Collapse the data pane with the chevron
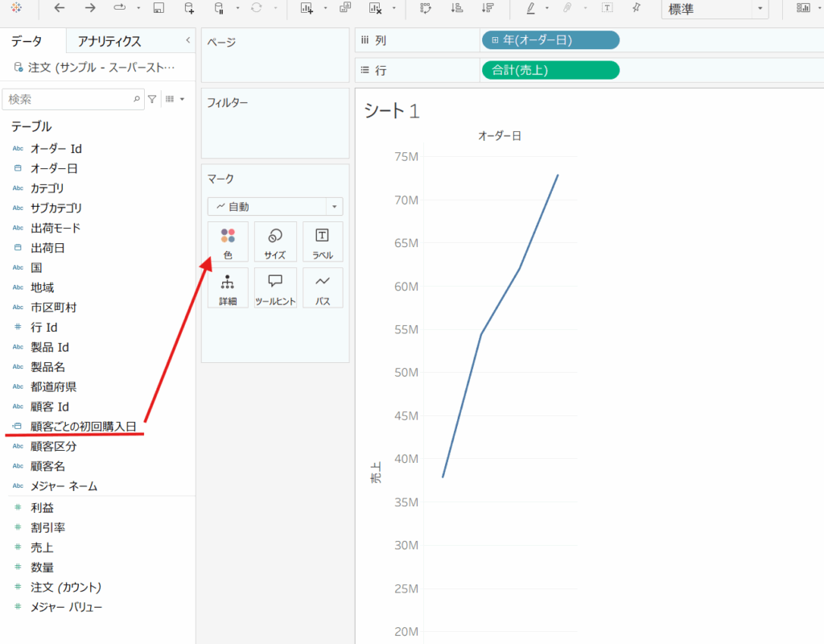This screenshot has width=824, height=644. (187, 40)
